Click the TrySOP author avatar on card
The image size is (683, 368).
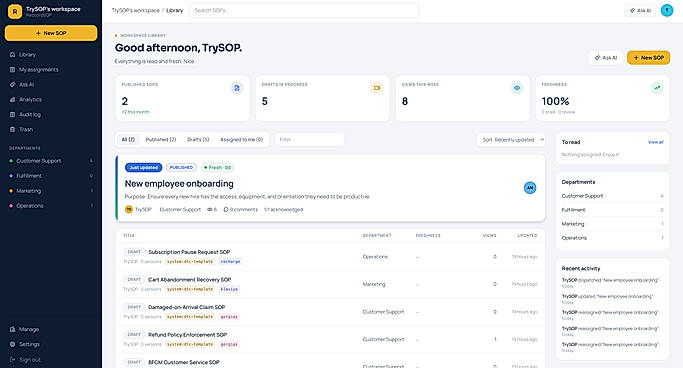128,209
